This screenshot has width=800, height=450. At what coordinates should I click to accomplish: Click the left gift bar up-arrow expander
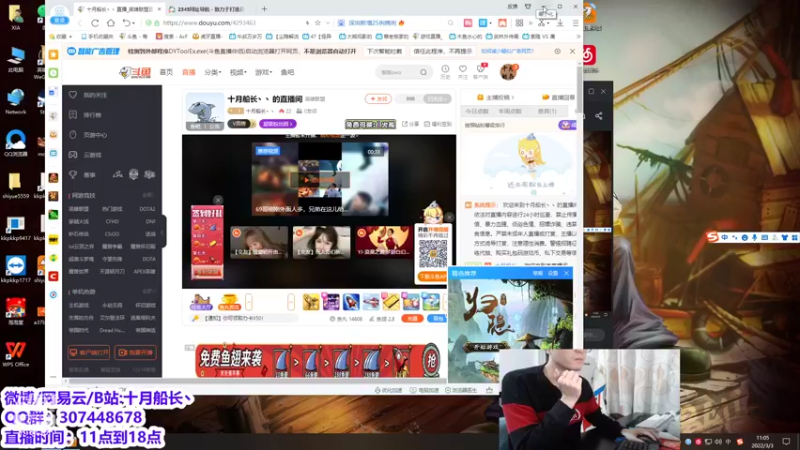click(x=249, y=302)
